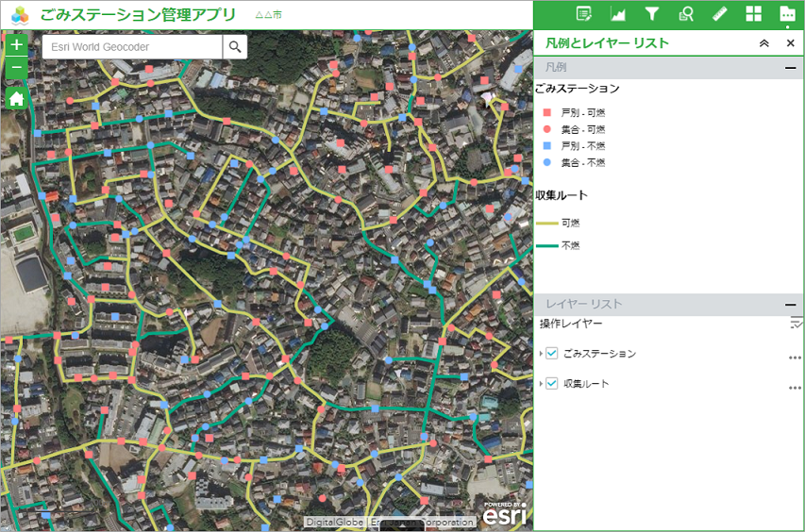The height and width of the screenshot is (532, 805).
Task: Zoom in on the map
Action: pos(17,44)
